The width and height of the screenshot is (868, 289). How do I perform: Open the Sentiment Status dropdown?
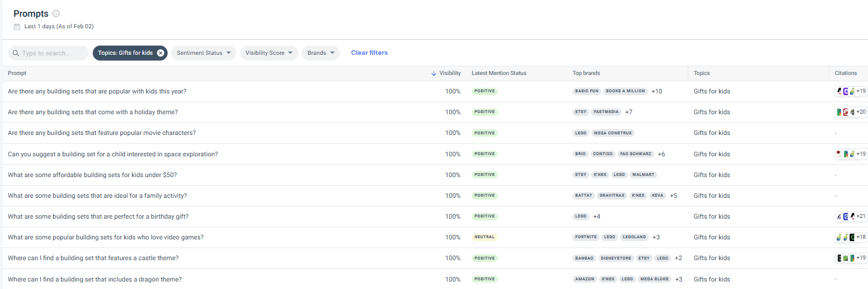pyautogui.click(x=203, y=53)
